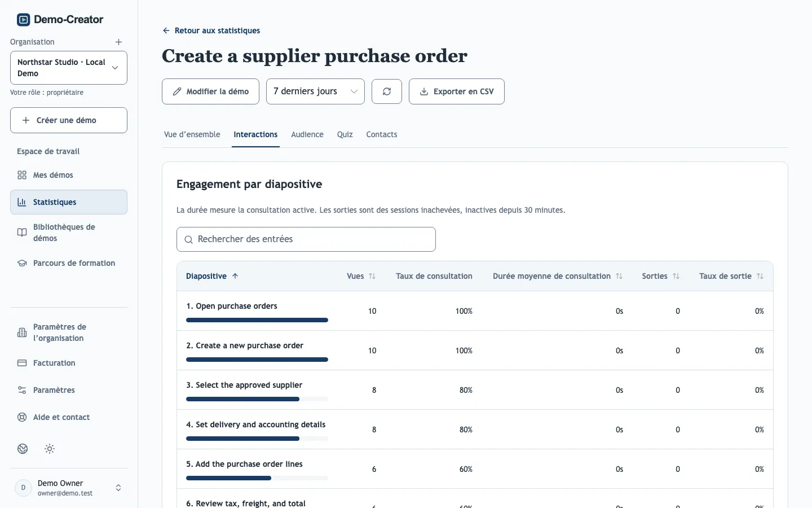Open Aide et contact
This screenshot has height=508, width=812.
(x=69, y=417)
